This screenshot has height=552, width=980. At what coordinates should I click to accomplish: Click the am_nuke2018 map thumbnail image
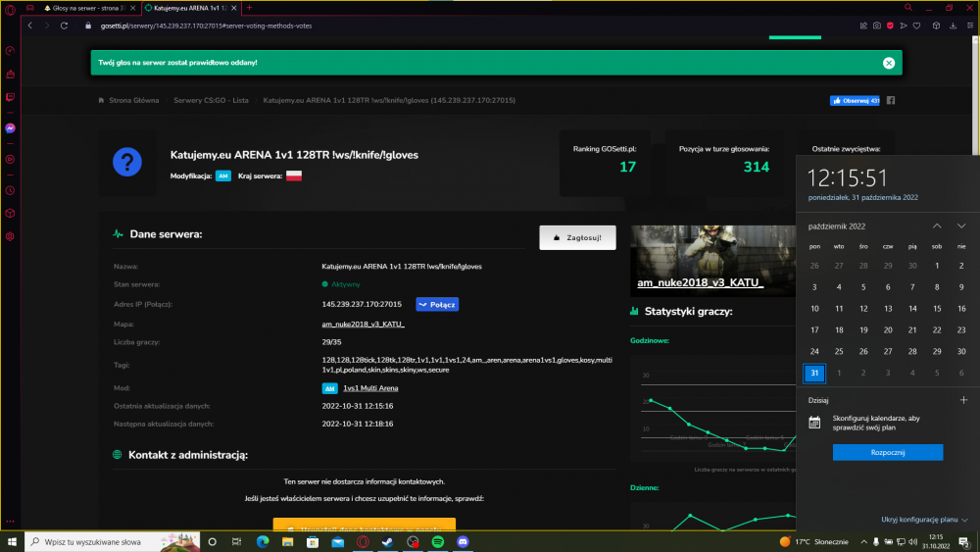pyautogui.click(x=713, y=261)
